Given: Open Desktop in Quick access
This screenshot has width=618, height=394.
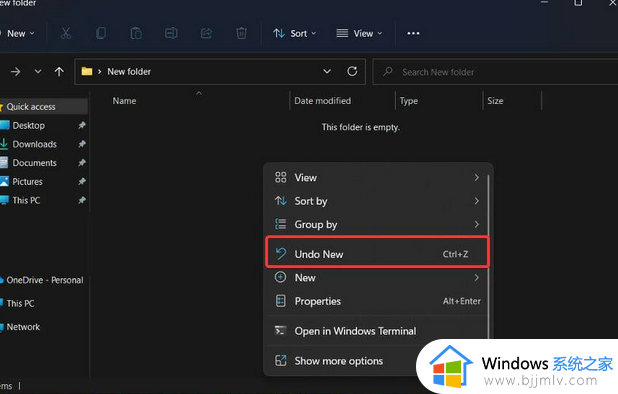Looking at the screenshot, I should click(28, 125).
